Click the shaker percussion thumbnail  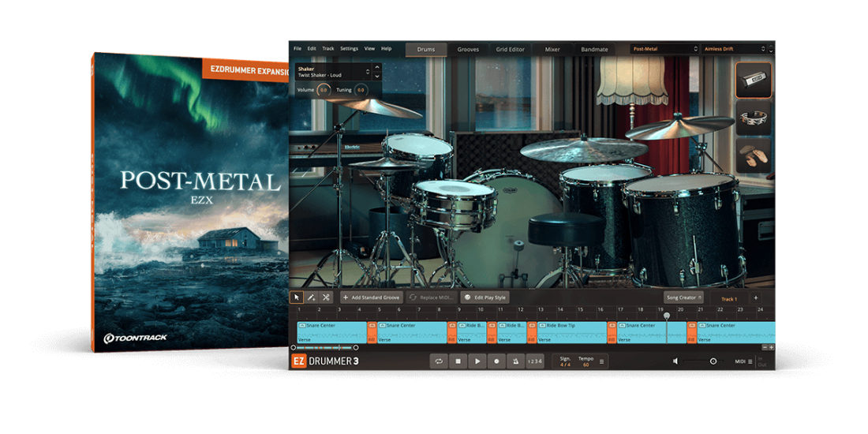(x=754, y=80)
